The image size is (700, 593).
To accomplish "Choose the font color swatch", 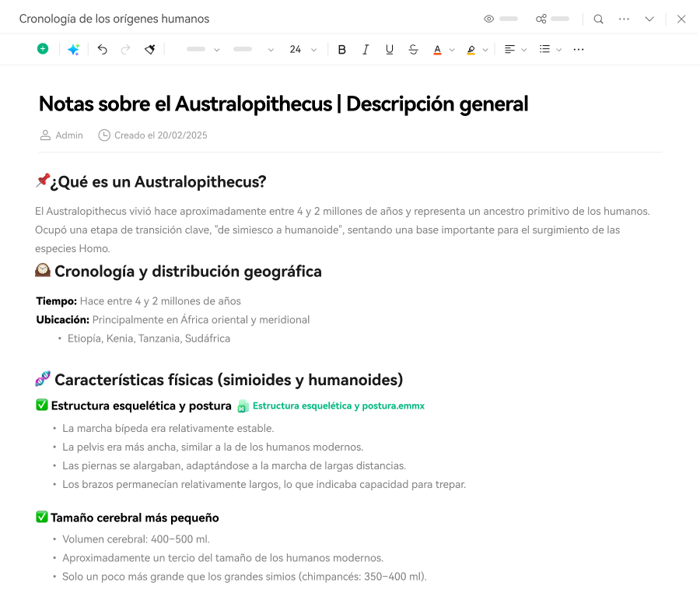I will [437, 49].
